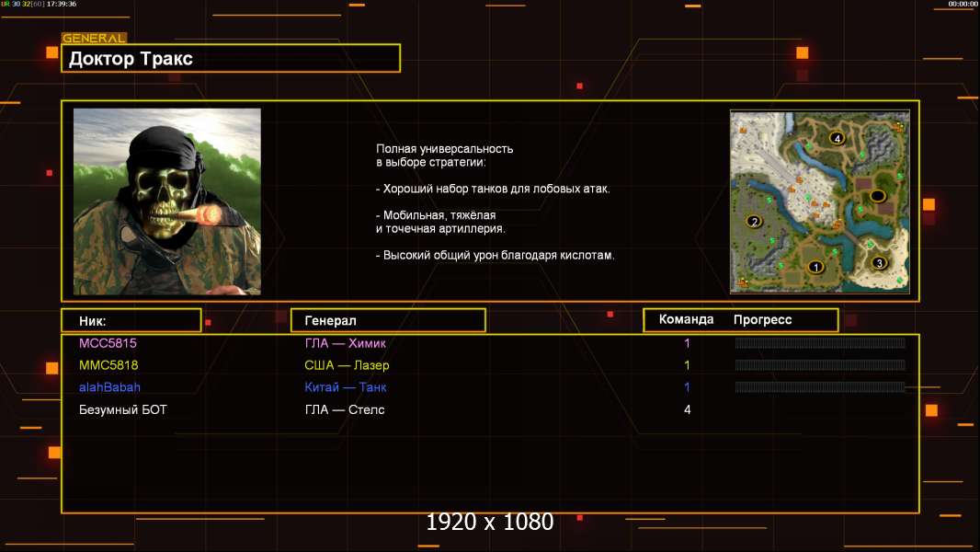Click the Китай — Танк general entry
The image size is (980, 552).
click(346, 387)
